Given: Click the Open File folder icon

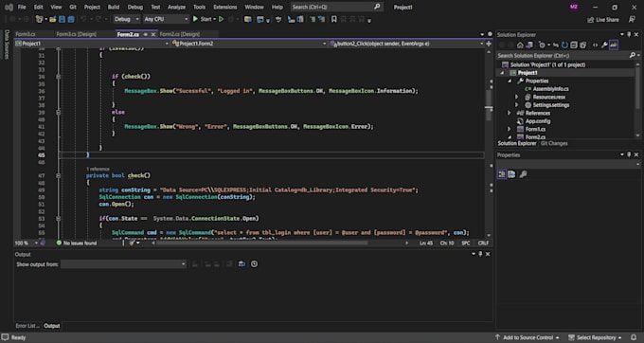Looking at the screenshot, I should point(53,19).
